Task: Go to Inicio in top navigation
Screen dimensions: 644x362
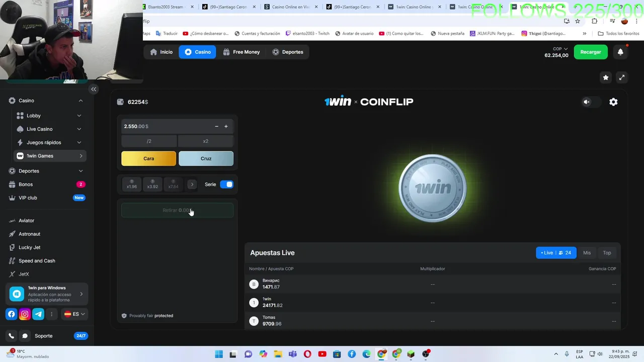Action: click(162, 52)
